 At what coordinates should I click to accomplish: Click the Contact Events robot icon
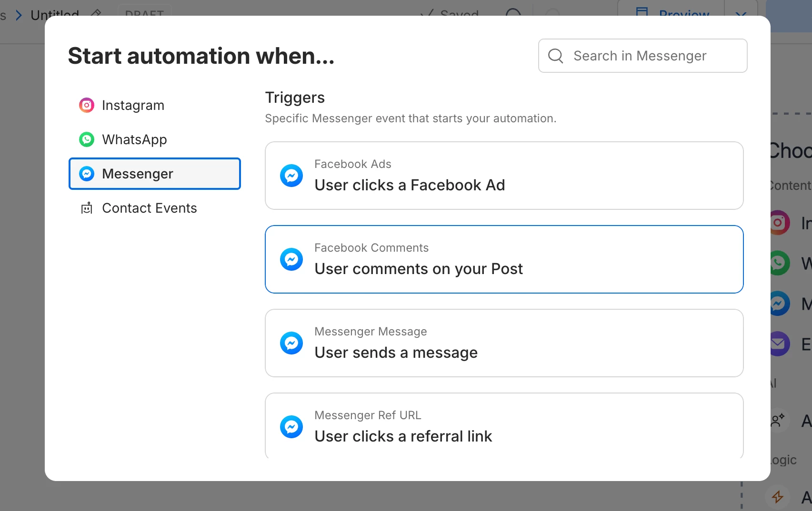tap(87, 208)
